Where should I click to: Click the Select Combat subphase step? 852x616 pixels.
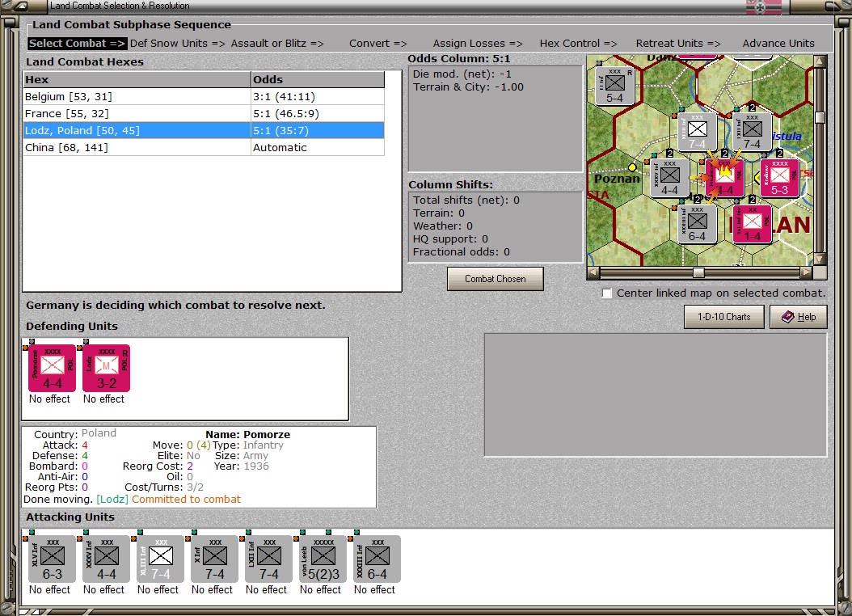click(77, 44)
